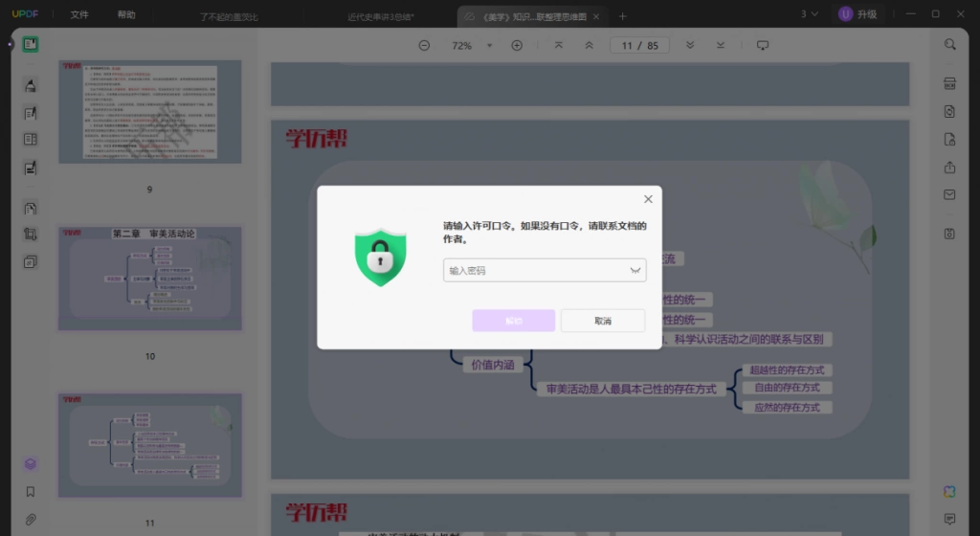Open the comments panel icon
Viewport: 980px width, 536px height.
[x=949, y=519]
